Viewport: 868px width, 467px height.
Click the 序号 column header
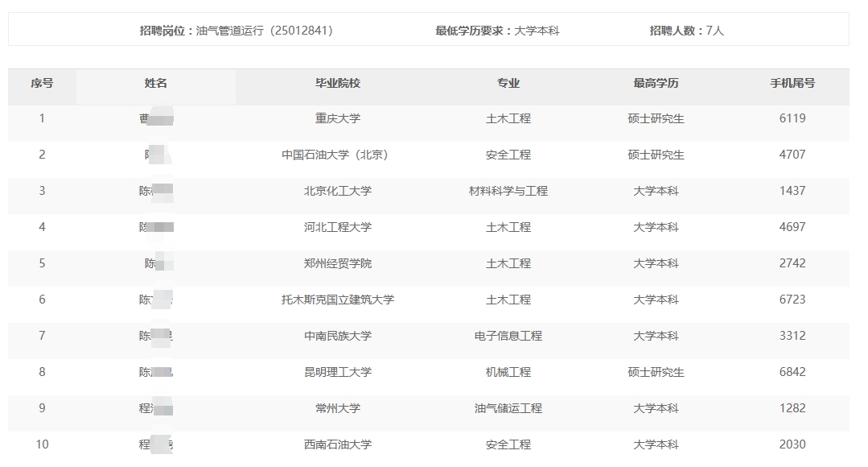(x=42, y=83)
